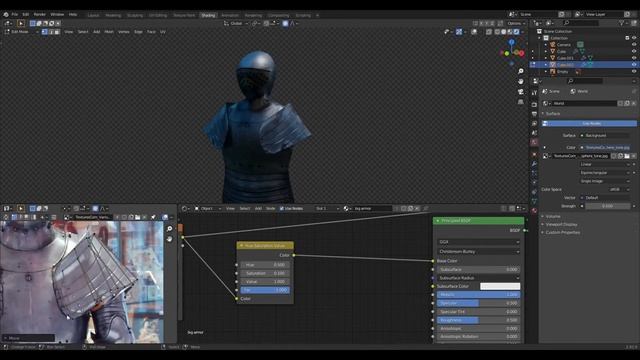Click the image editor pan hand icon
This screenshot has height=360, width=640.
[x=169, y=239]
